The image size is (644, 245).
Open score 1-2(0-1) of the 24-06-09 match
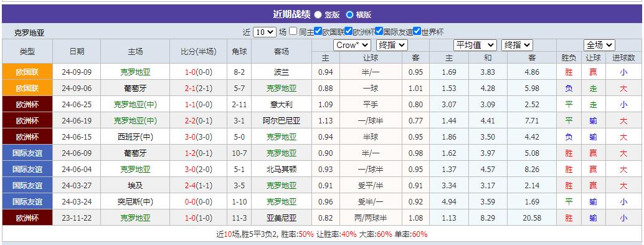pos(199,153)
